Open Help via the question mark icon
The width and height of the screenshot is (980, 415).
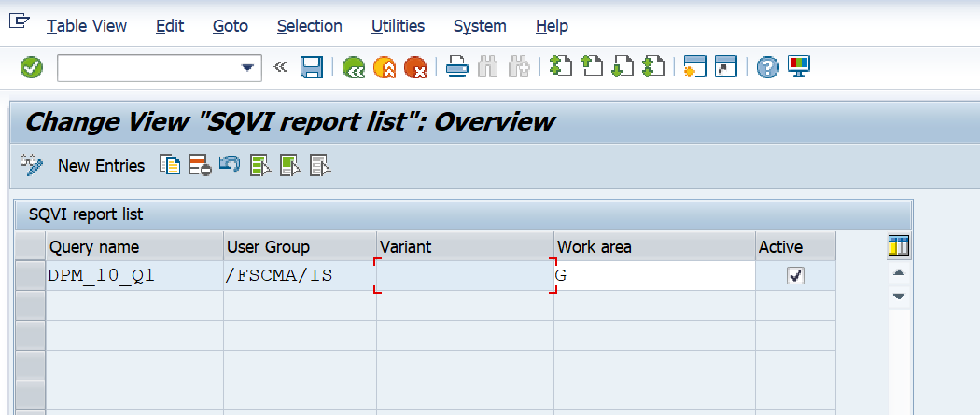[767, 67]
